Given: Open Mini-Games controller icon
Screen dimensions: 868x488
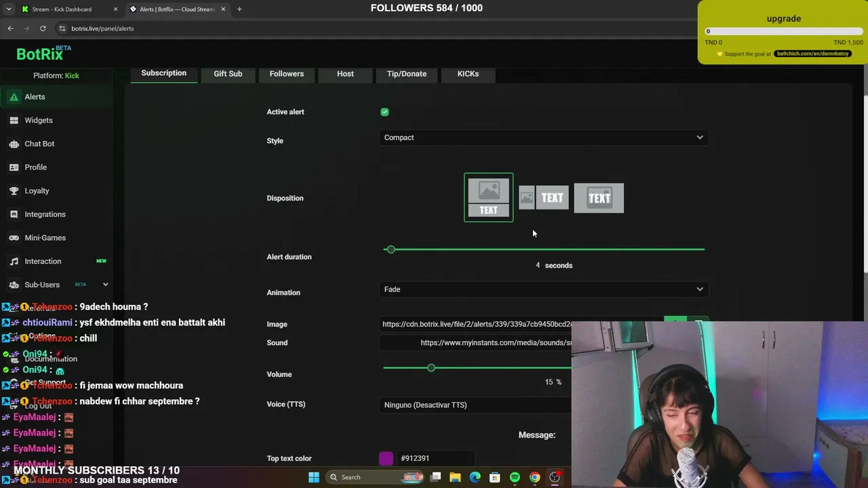Looking at the screenshot, I should (14, 238).
